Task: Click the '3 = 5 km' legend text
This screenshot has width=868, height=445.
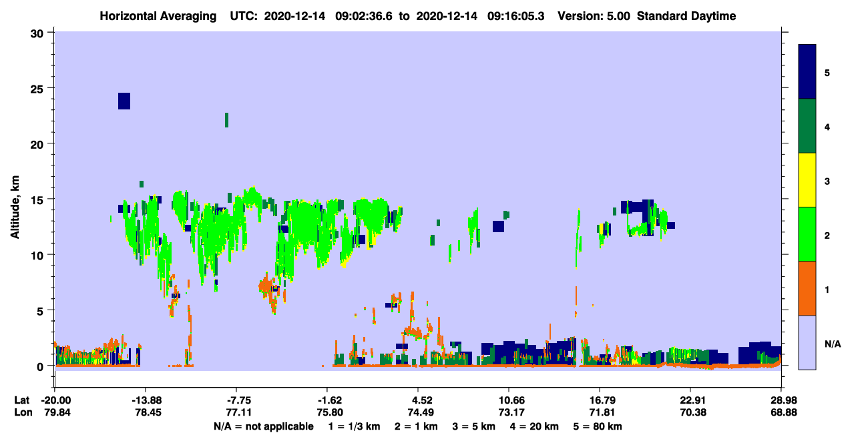Action: [475, 426]
